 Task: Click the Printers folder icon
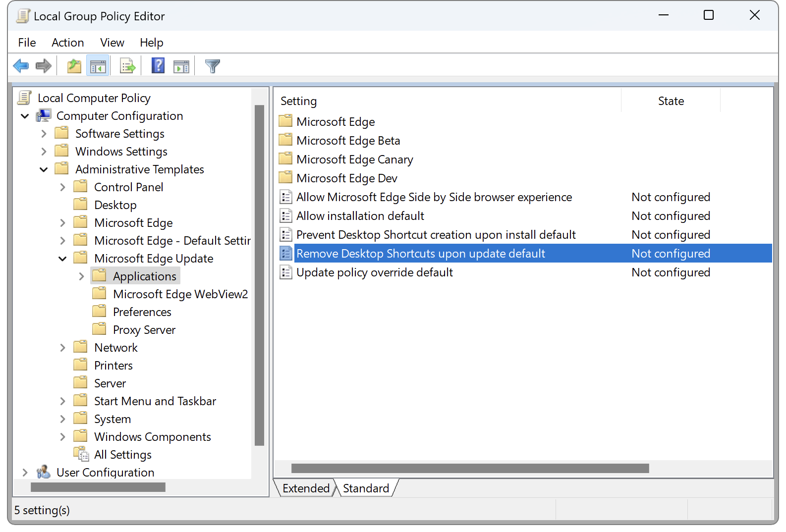[x=80, y=364]
